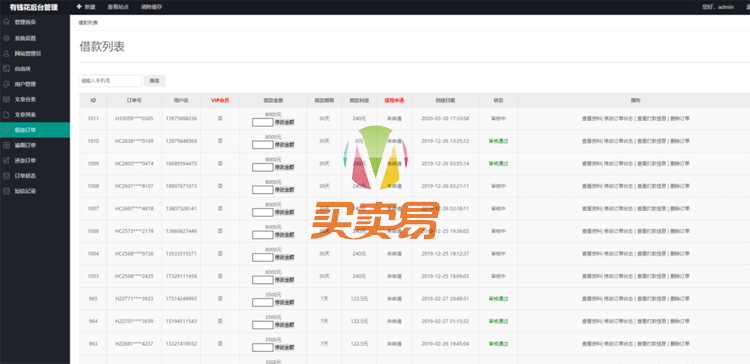Screen dimensions: 750x364
Task: Click green 审核通过 status in row 1010
Action: [x=498, y=141]
